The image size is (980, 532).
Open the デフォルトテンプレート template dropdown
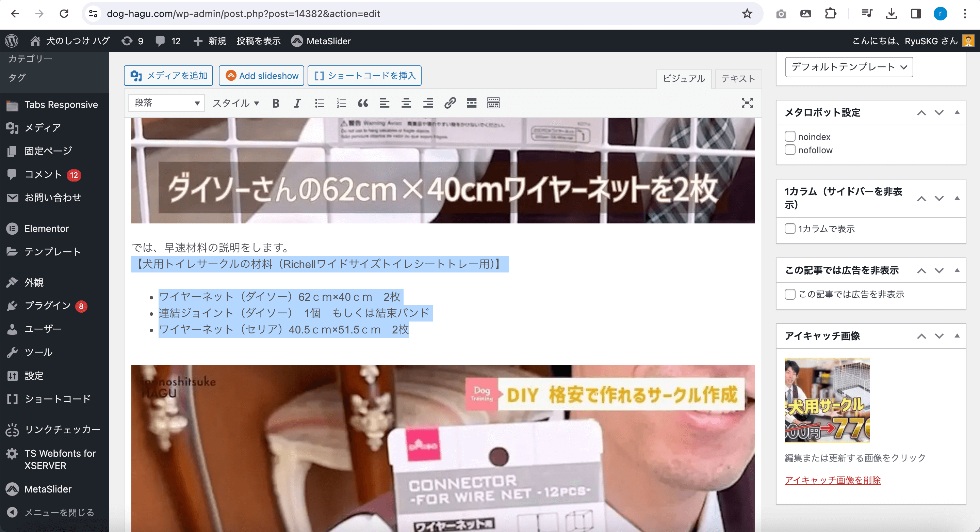(849, 67)
